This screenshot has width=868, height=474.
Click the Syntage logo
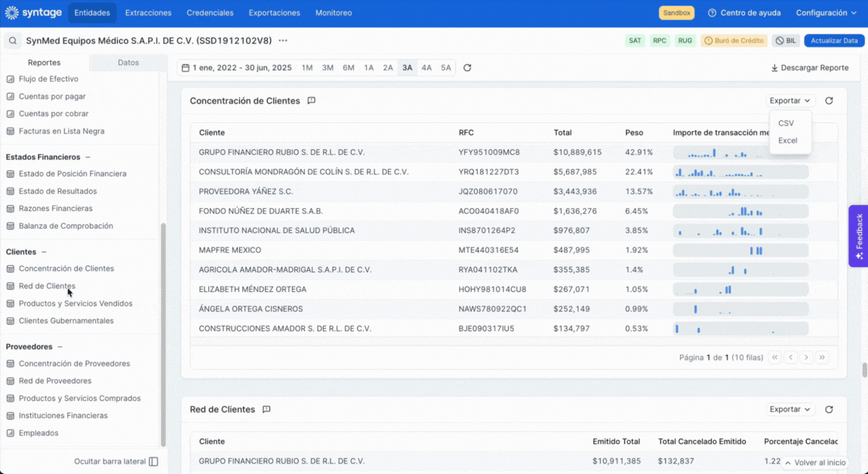click(x=33, y=13)
